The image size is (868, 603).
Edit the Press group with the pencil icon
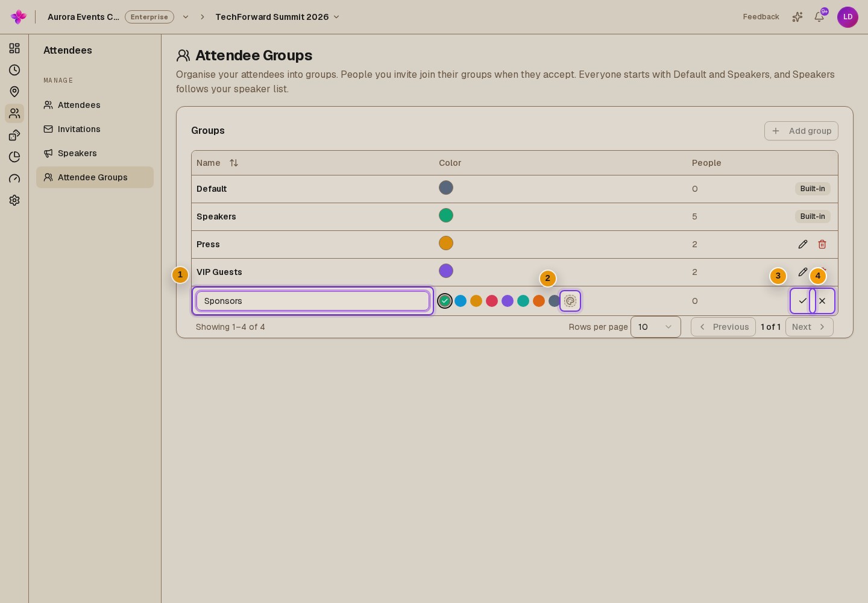click(x=803, y=244)
